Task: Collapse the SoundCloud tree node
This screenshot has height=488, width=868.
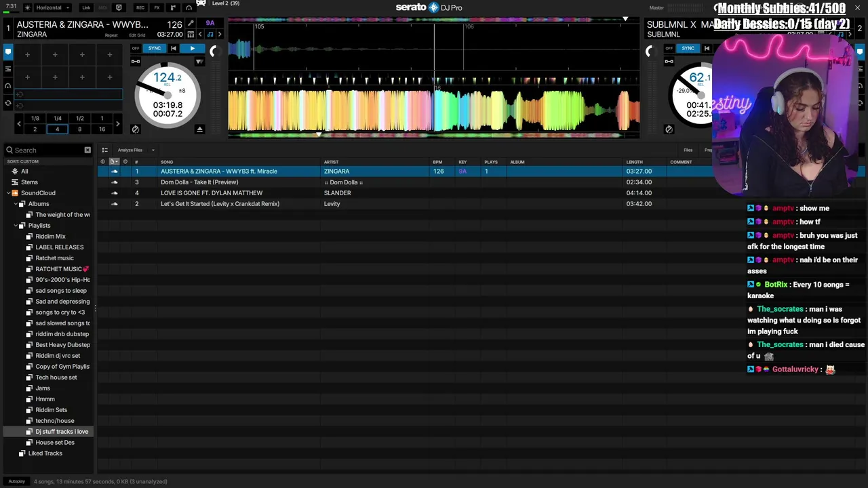Action: [x=8, y=193]
